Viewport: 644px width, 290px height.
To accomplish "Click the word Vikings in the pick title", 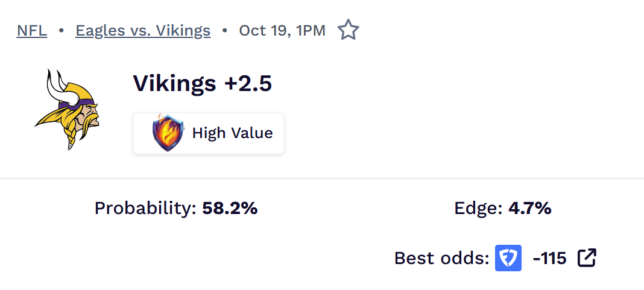I will tap(174, 84).
